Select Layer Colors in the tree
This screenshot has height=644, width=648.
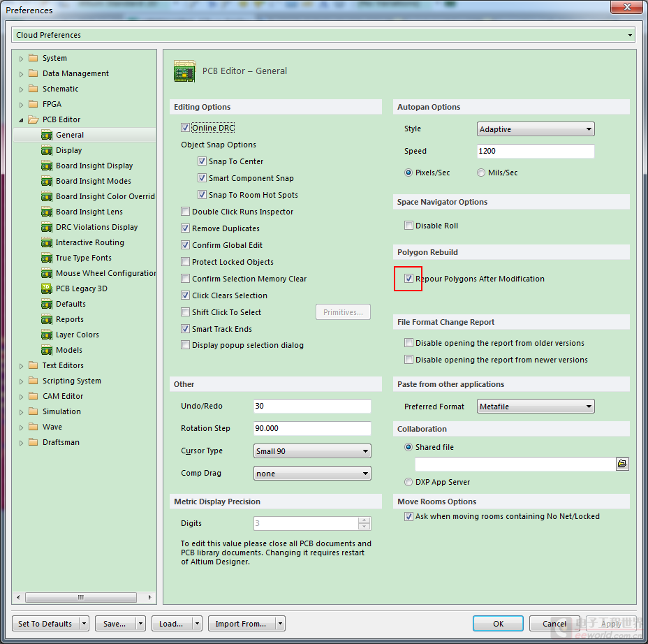(78, 335)
